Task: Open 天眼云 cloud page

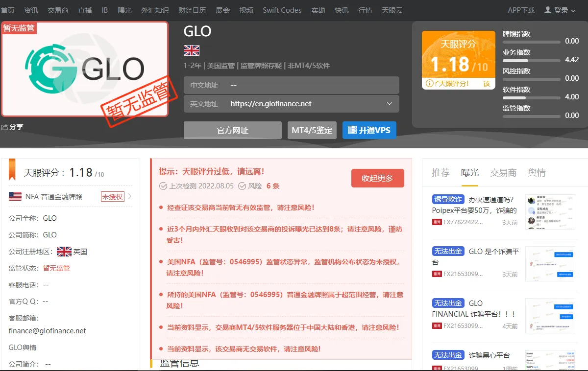Action: click(392, 10)
